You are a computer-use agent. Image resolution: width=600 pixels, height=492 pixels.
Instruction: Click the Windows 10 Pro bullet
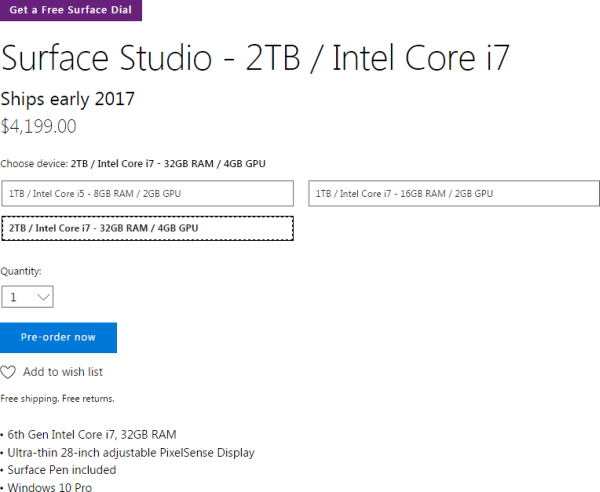click(x=47, y=487)
